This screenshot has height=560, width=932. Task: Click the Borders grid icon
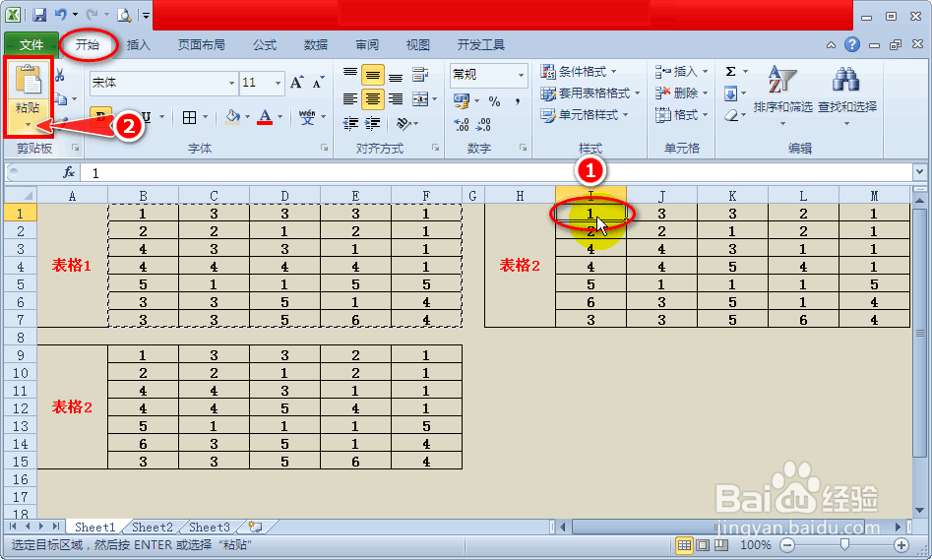189,117
